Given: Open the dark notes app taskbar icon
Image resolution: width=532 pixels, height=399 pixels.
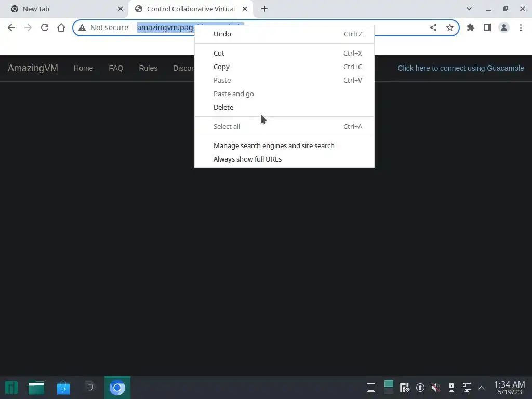Looking at the screenshot, I should [x=90, y=388].
